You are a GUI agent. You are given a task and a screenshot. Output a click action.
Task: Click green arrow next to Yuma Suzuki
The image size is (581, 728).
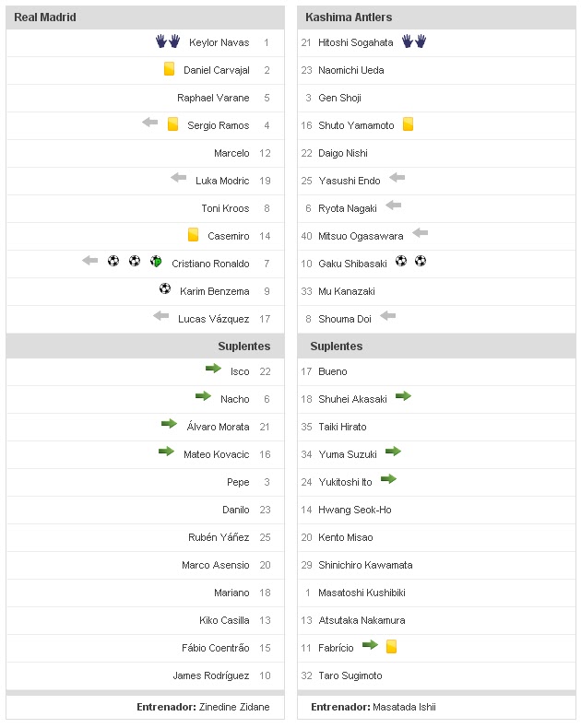point(393,452)
